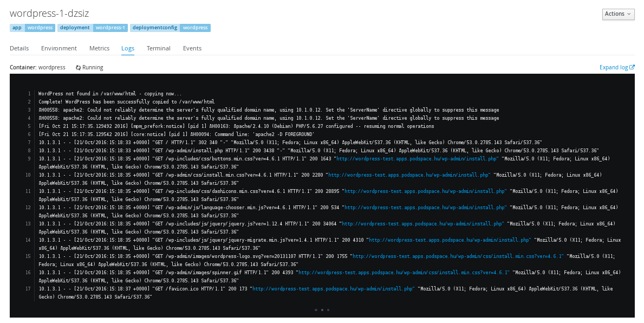Screen dimensions: 644x323
Task: Click log line 5 'mpm_prefork:notice' entry
Action: coord(236,126)
